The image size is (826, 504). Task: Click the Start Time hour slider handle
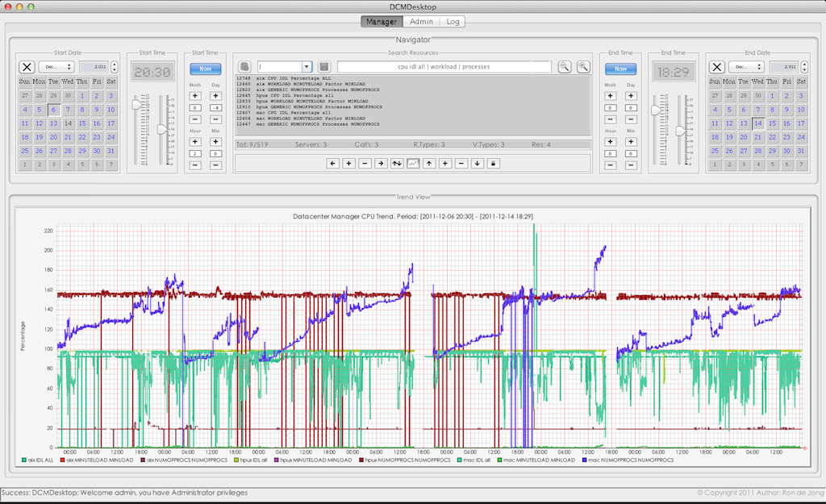[137, 103]
